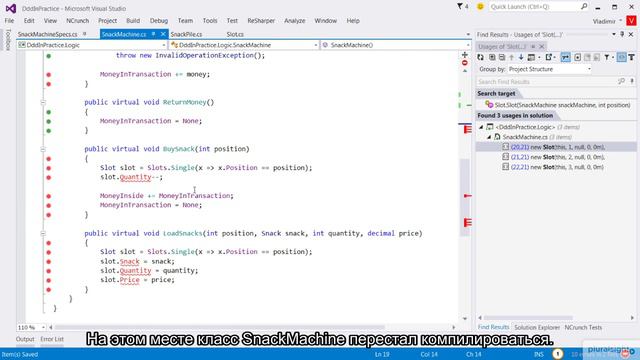
Task: Open the NCrunch menu
Action: 77,21
